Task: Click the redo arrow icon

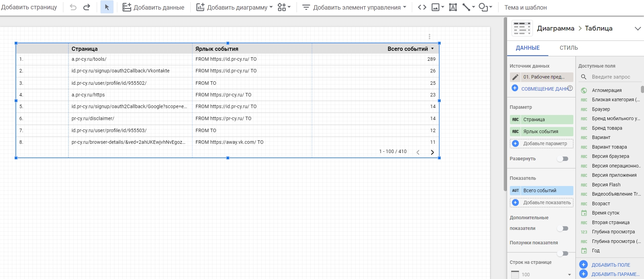Action: (87, 7)
